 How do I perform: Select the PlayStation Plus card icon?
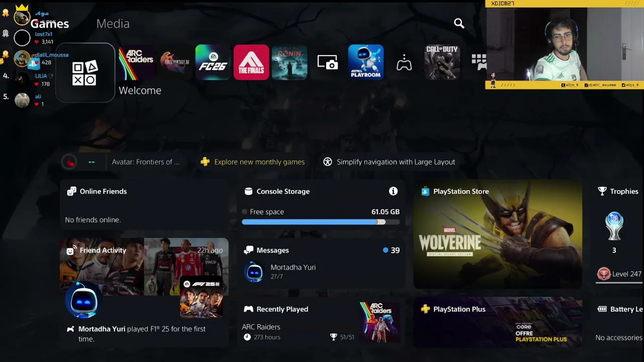(x=425, y=309)
